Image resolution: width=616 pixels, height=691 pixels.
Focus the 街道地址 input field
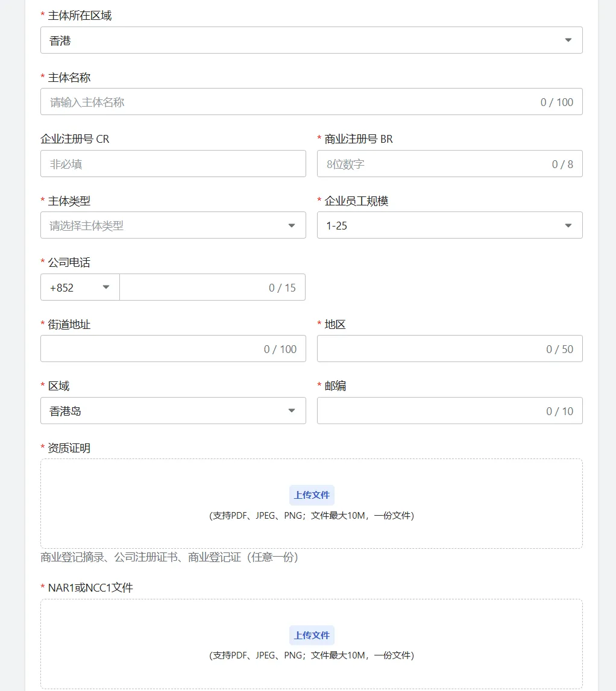coord(151,349)
